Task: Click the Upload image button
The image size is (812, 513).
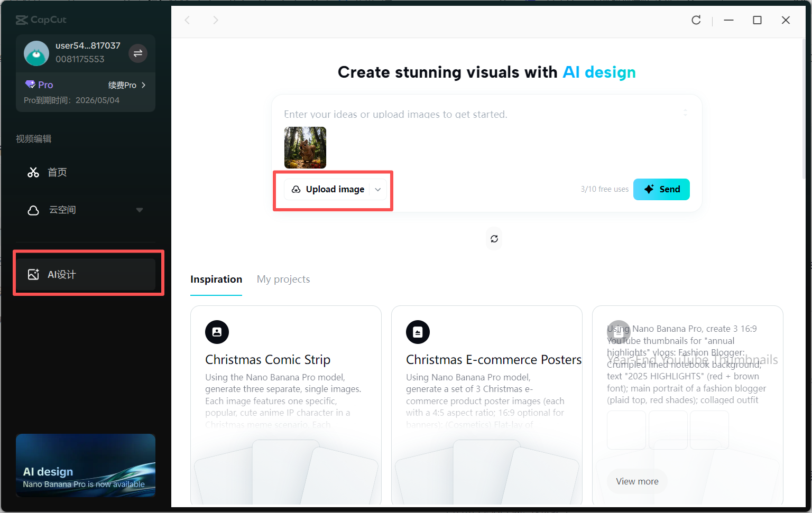Action: [328, 190]
